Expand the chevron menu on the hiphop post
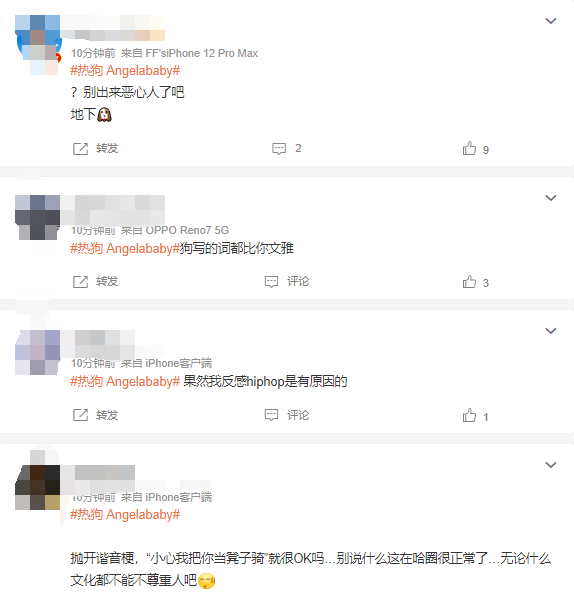574x596 pixels. coord(551,331)
